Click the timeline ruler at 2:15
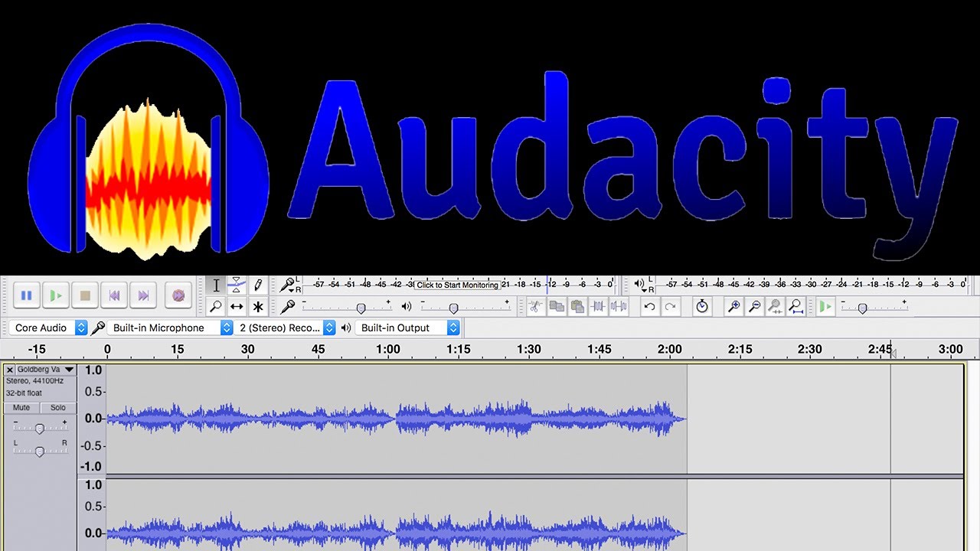Screen dimensions: 980x551 coord(740,349)
